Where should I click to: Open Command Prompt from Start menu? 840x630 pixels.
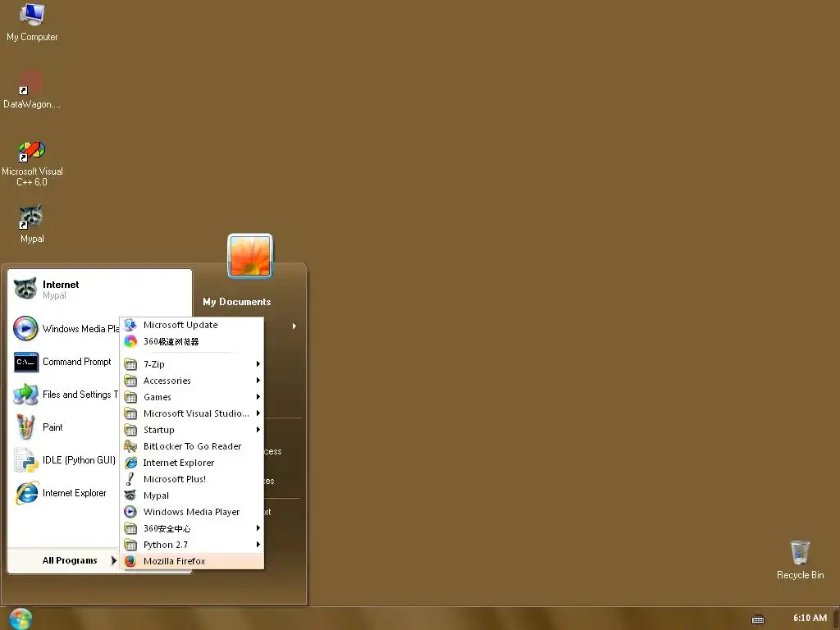[65, 362]
